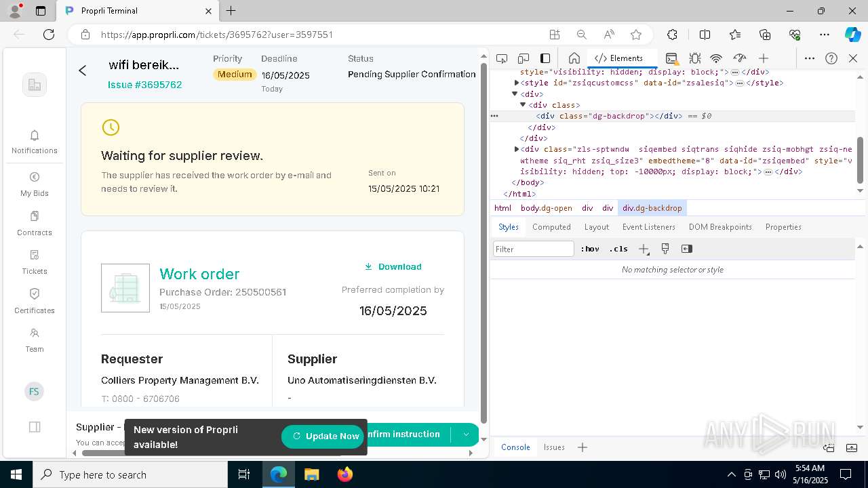
Task: Go back using the ticket back arrow
Action: pos(83,70)
